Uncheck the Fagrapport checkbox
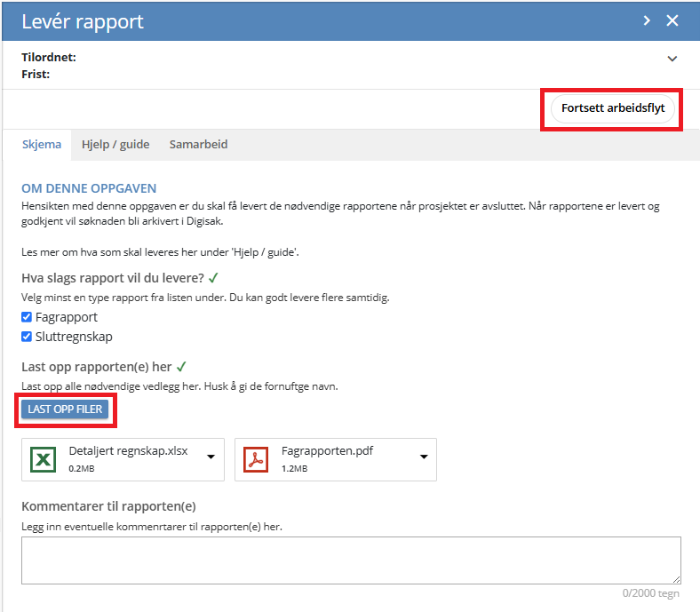This screenshot has width=700, height=612. tap(27, 317)
